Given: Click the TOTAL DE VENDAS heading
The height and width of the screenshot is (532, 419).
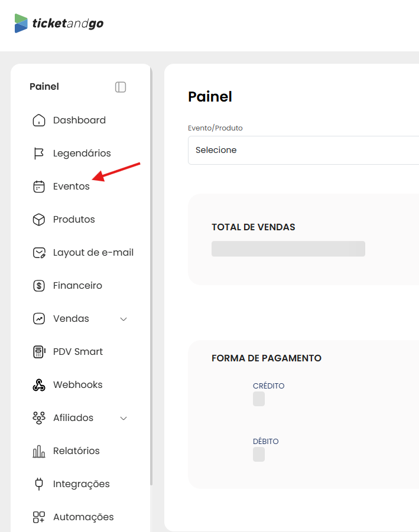Looking at the screenshot, I should 254,227.
